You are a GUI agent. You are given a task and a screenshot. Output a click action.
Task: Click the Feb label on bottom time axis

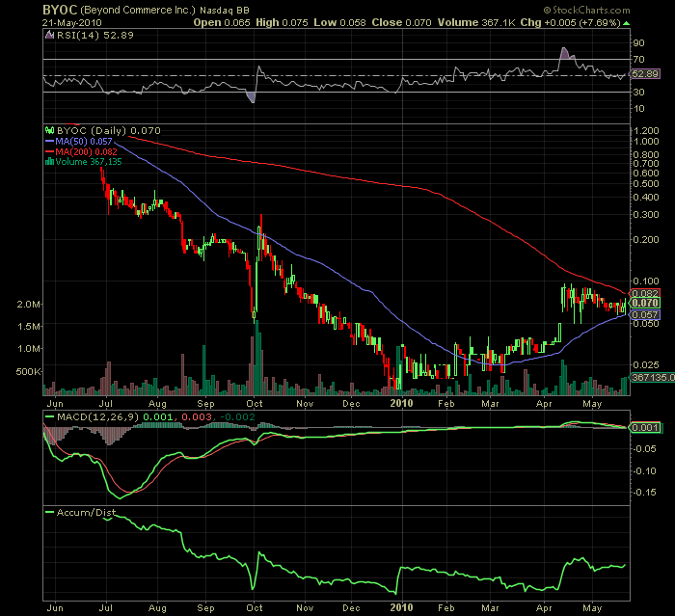pos(445,608)
